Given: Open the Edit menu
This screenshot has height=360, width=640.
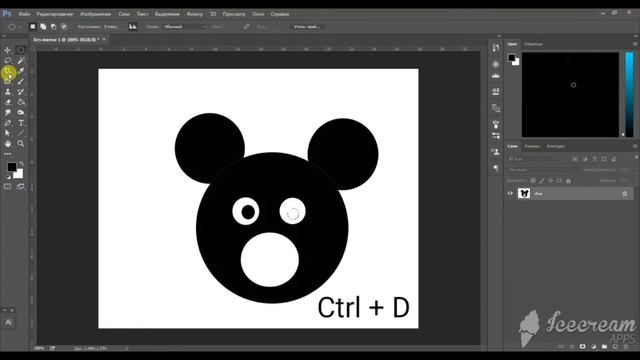Looking at the screenshot, I should click(55, 14).
